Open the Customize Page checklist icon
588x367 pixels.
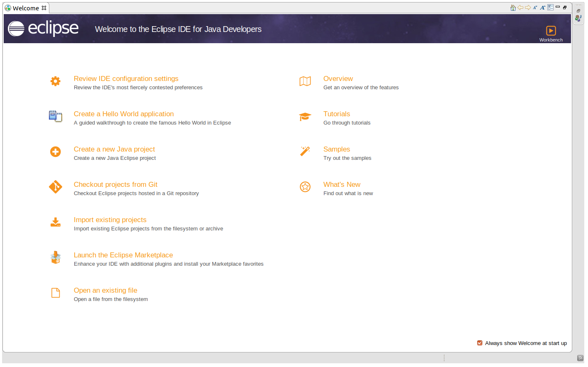[550, 7]
